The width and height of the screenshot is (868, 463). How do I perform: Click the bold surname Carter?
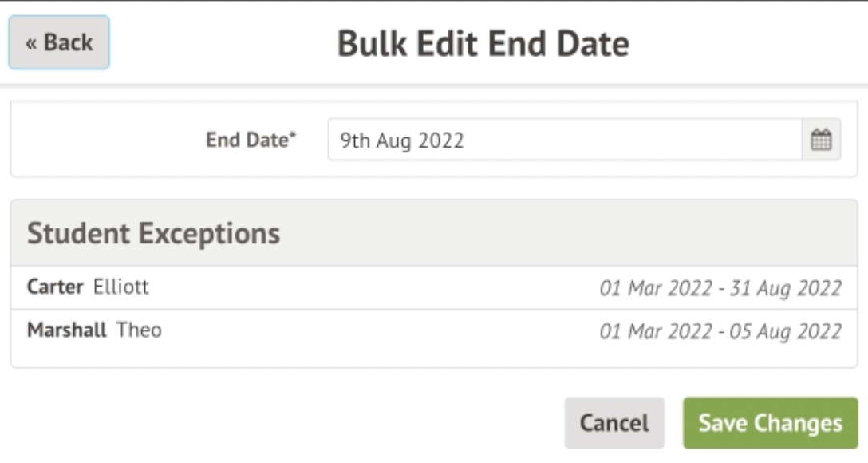point(55,287)
